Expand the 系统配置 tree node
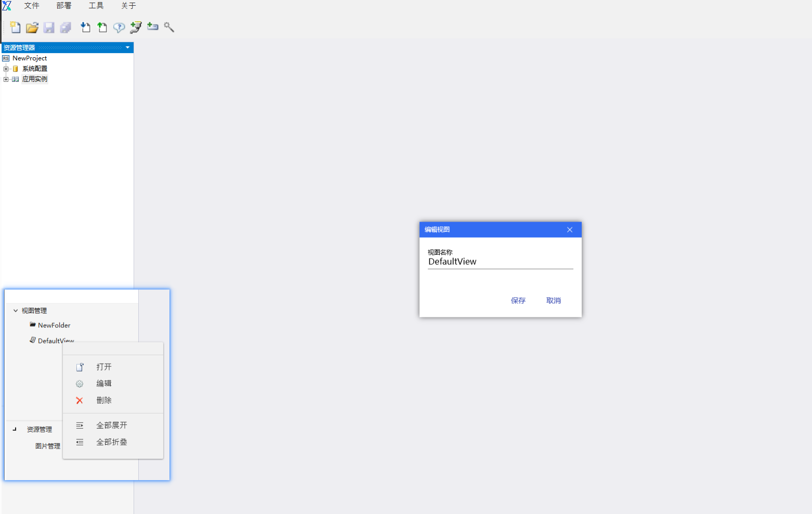Image resolution: width=812 pixels, height=514 pixels. click(x=6, y=69)
